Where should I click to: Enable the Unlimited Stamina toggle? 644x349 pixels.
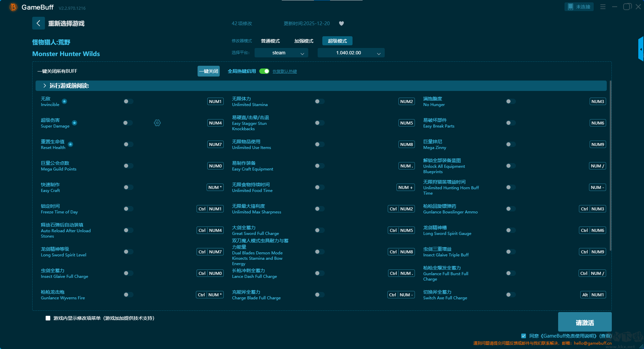pos(319,101)
